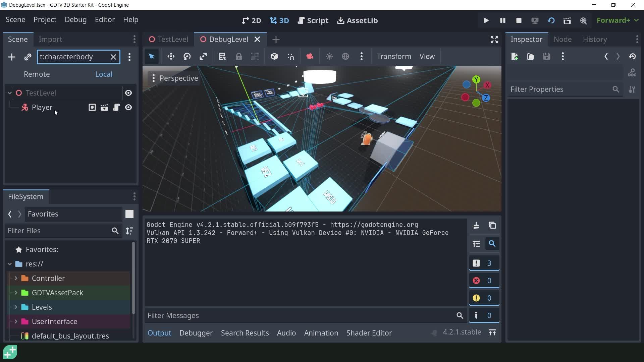Activate the Select Mode tool

point(152,56)
